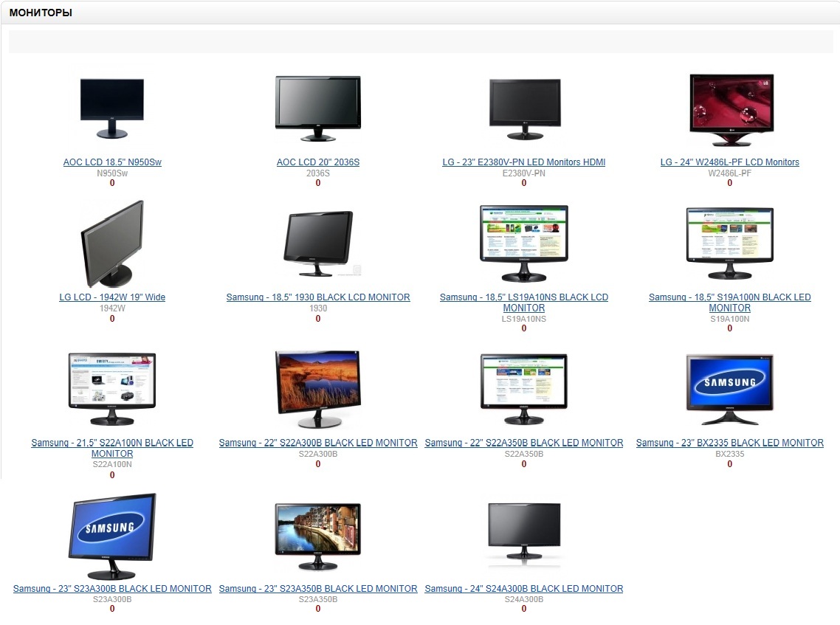Open LG - 24" W2486L-PF LCD Monitors link

(x=729, y=162)
